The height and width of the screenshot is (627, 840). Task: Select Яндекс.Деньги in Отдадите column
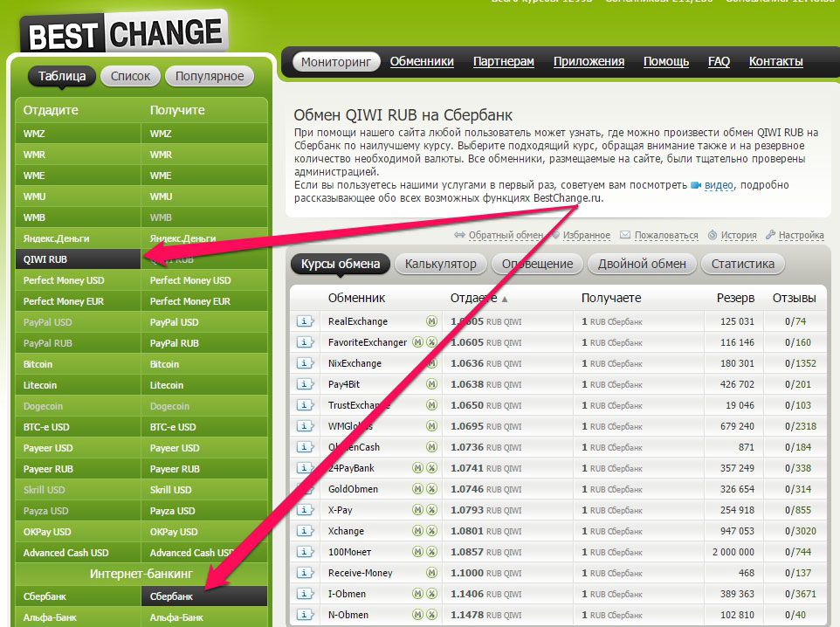pos(78,238)
